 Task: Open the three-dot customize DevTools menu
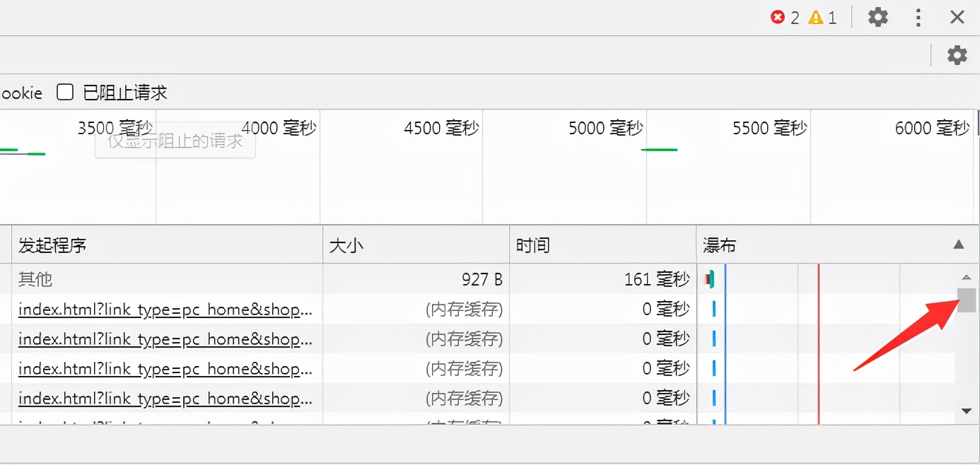pyautogui.click(x=918, y=18)
